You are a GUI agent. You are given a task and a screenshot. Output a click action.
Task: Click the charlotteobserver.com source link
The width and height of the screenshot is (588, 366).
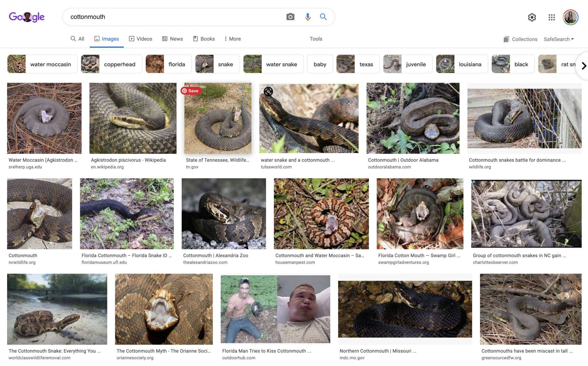click(495, 262)
